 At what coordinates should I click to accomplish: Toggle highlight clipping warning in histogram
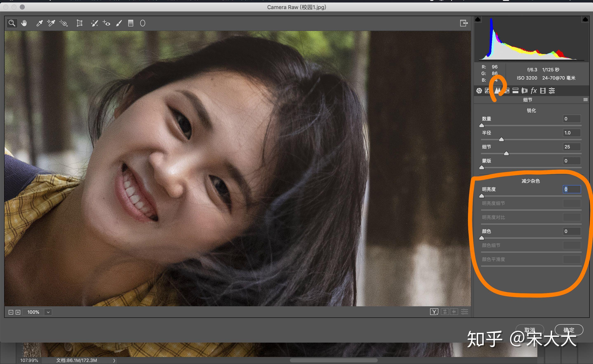tap(585, 20)
